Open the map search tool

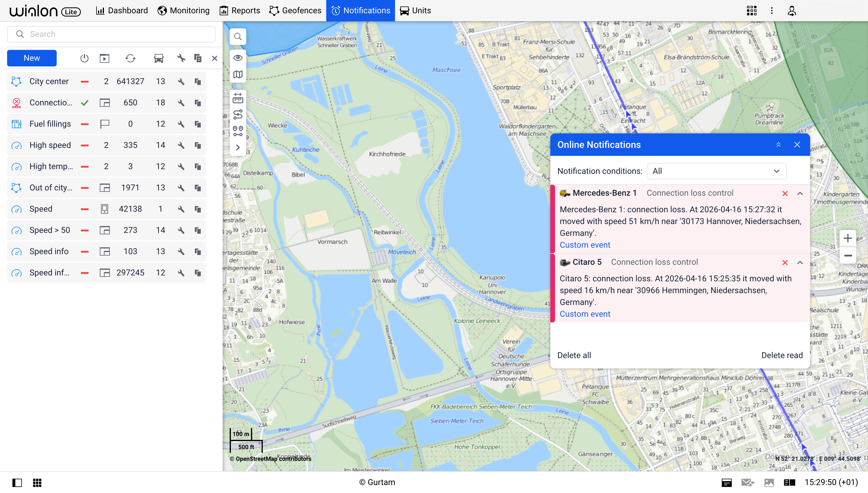pos(238,36)
